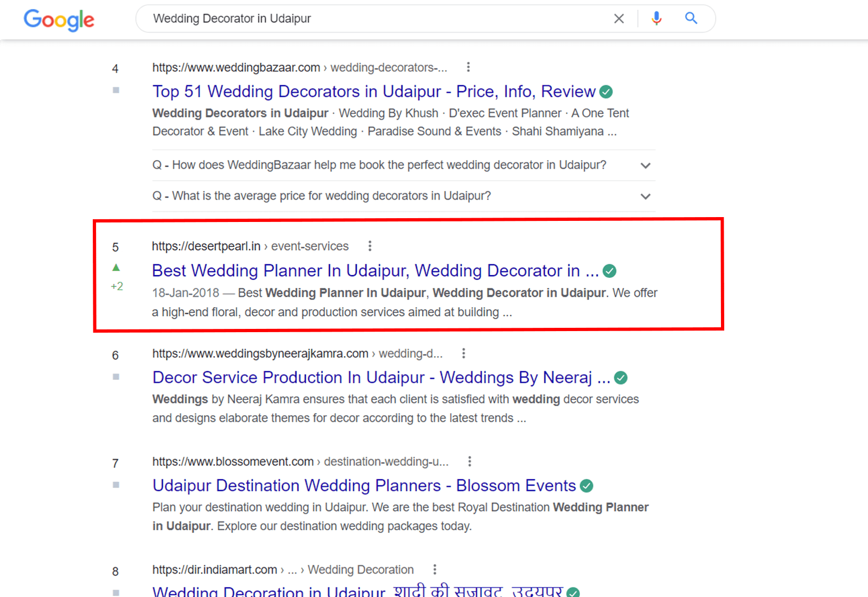Click green rank-up arrow on result 5
Image resolution: width=868 pixels, height=597 pixels.
click(x=116, y=267)
